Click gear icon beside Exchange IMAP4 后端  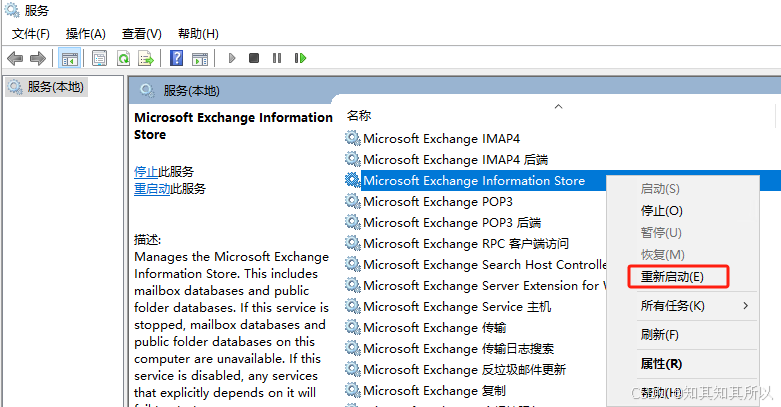coord(353,159)
